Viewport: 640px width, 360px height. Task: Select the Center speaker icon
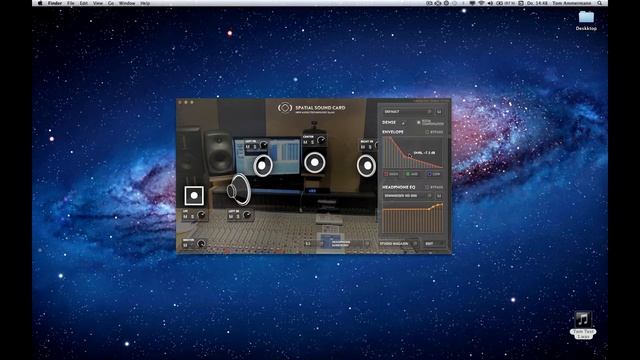click(314, 162)
